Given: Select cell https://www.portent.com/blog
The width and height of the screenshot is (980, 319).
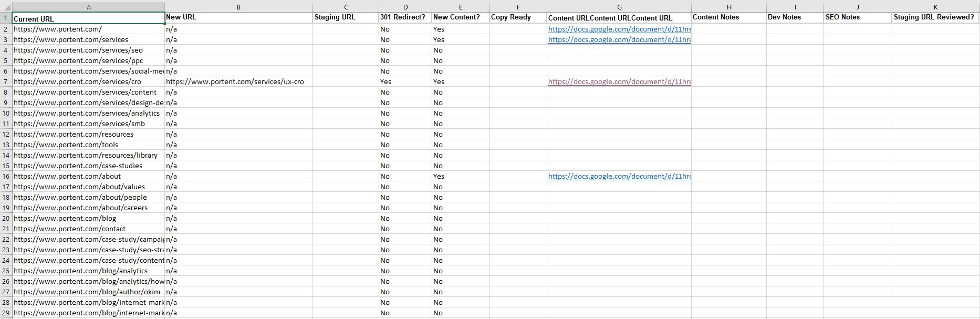Looking at the screenshot, I should pos(88,218).
